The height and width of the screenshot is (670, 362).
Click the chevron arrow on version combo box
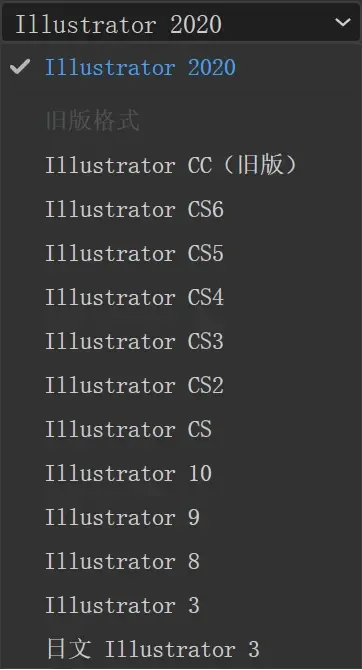point(343,22)
